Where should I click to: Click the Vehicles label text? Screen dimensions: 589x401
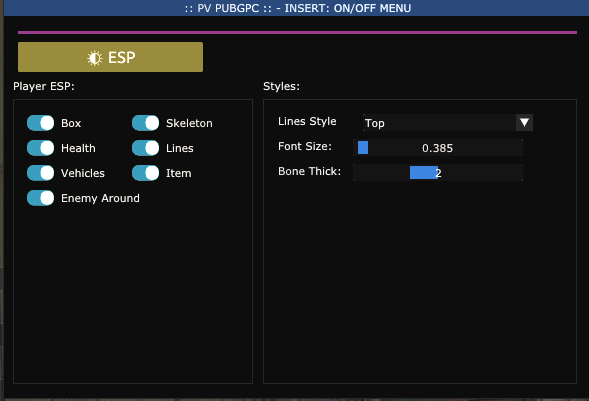tap(83, 173)
